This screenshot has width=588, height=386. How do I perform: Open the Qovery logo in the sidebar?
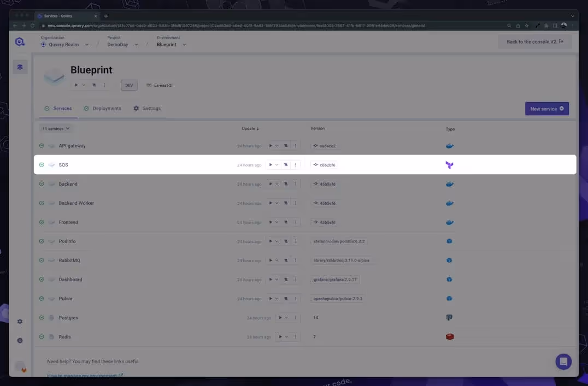click(20, 41)
